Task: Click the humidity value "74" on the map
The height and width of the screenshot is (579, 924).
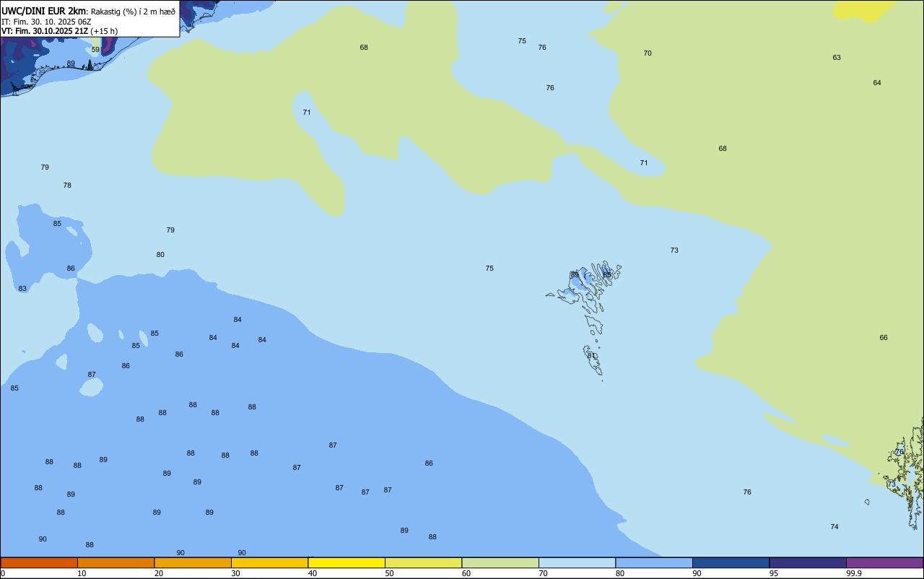Action: (x=834, y=527)
